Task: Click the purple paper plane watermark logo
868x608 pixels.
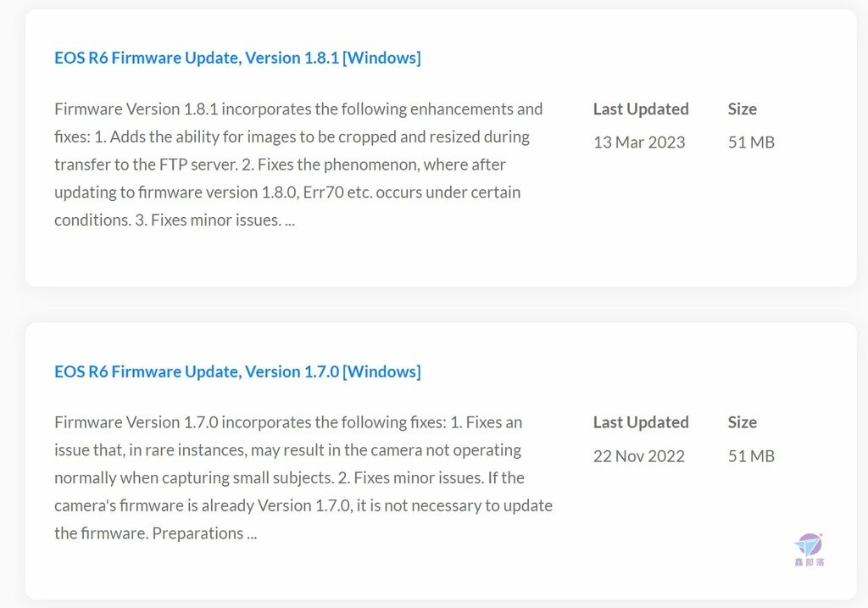Action: [x=809, y=545]
